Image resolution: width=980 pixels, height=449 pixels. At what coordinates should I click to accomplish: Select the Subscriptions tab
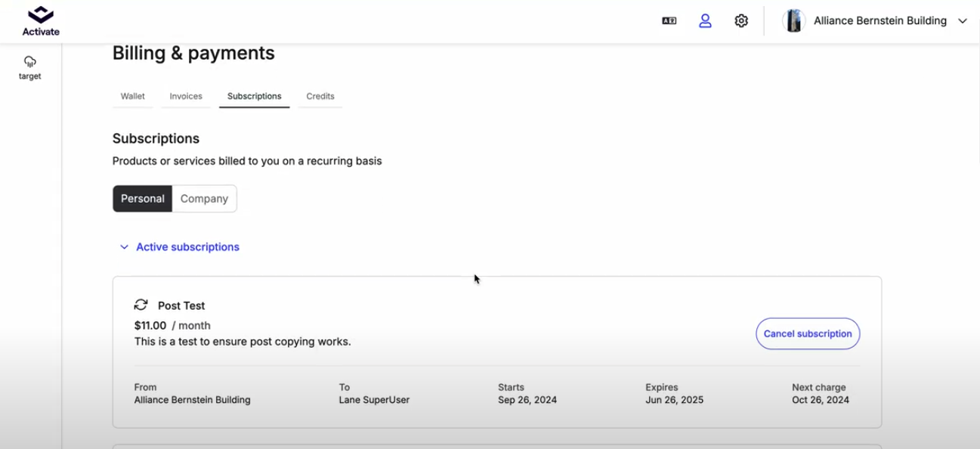click(x=254, y=96)
